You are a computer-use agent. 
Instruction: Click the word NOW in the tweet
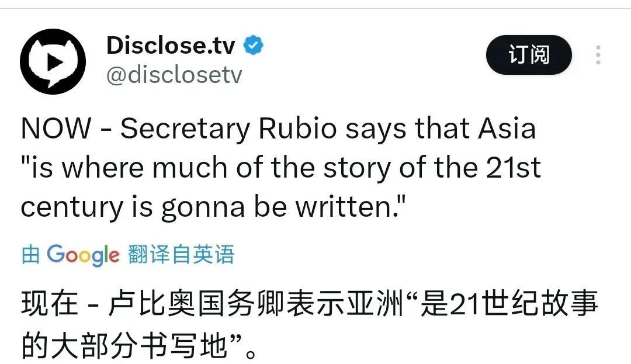click(56, 129)
